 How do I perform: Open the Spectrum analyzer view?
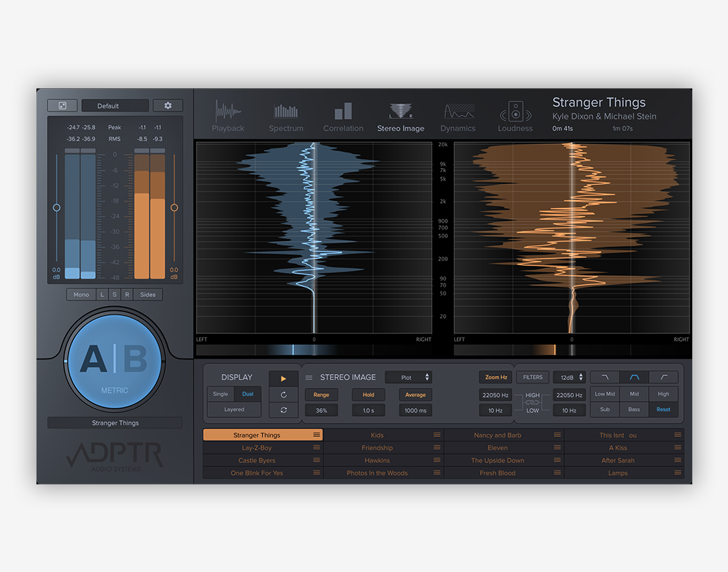pyautogui.click(x=286, y=116)
